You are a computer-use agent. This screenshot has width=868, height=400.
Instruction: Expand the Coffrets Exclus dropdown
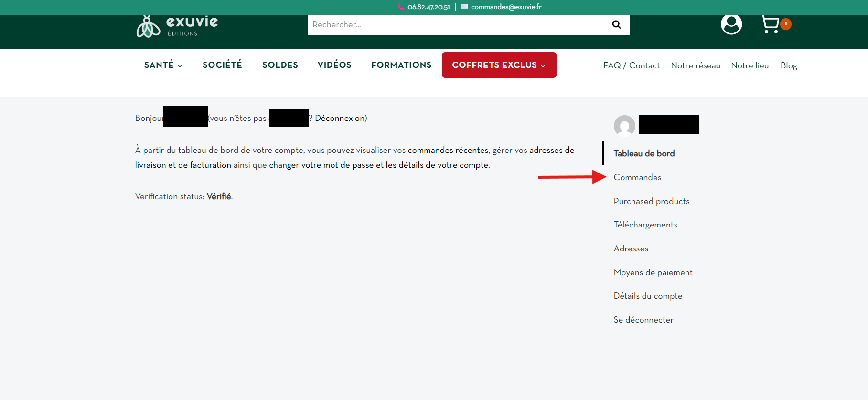click(x=499, y=65)
